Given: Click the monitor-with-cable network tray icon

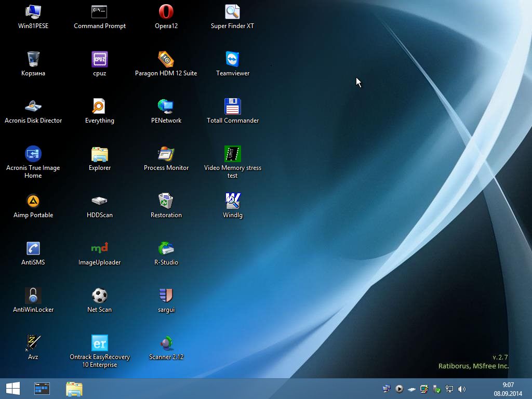Looking at the screenshot, I should (449, 389).
